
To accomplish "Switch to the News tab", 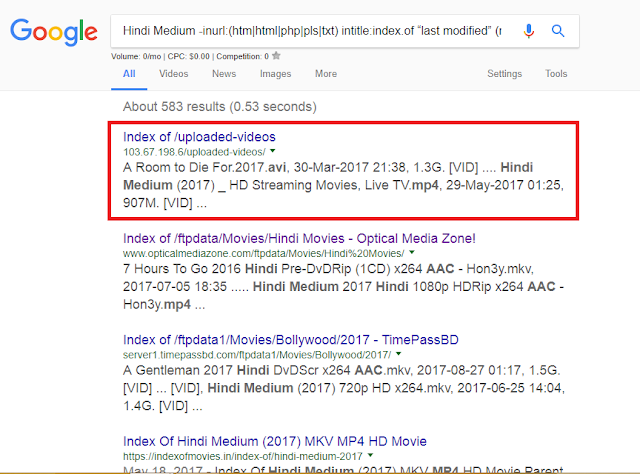I will (x=224, y=74).
